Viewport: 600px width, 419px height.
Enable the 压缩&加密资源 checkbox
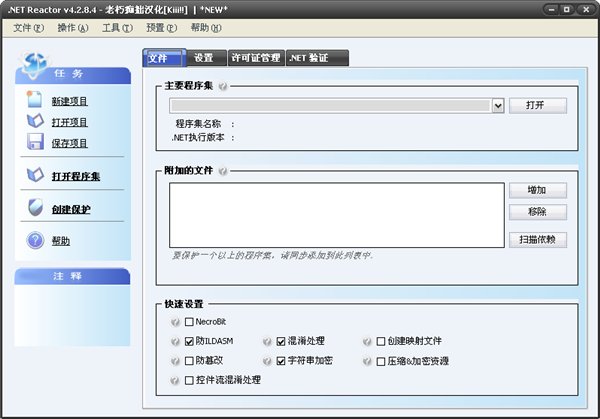coord(381,362)
